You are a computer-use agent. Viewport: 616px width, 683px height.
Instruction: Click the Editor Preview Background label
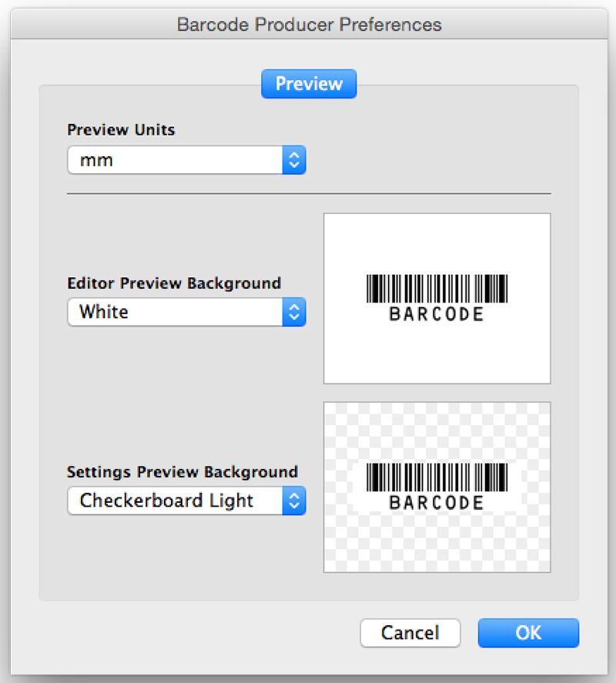174,283
